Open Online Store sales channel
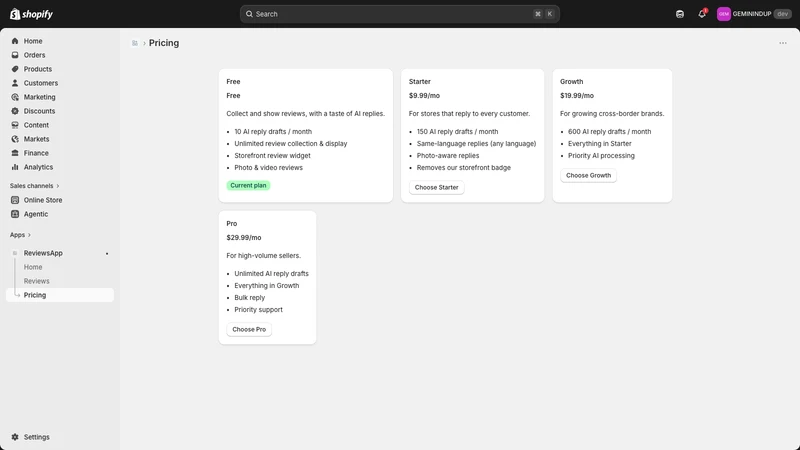This screenshot has height=450, width=800. click(42, 200)
